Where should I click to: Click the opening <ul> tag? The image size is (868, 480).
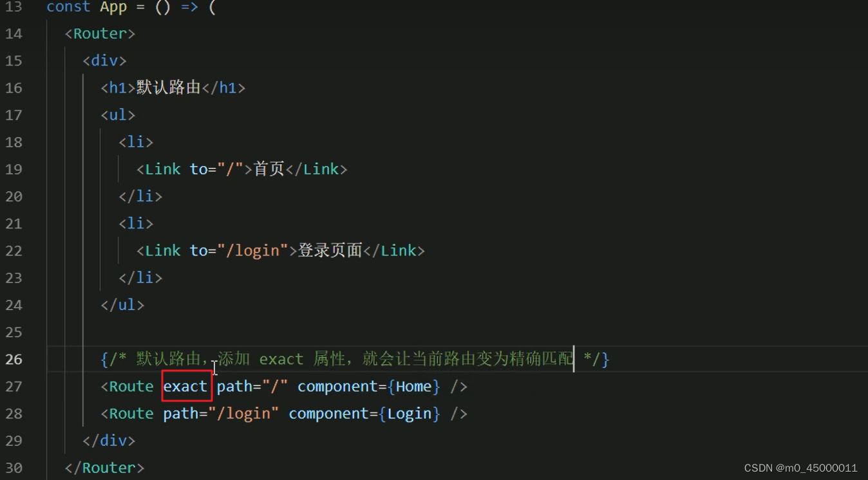(118, 115)
